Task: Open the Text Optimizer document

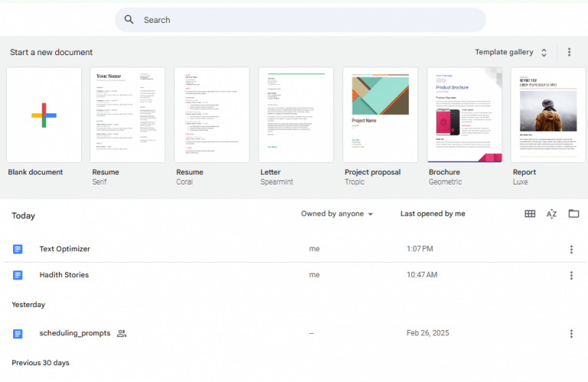Action: point(64,250)
